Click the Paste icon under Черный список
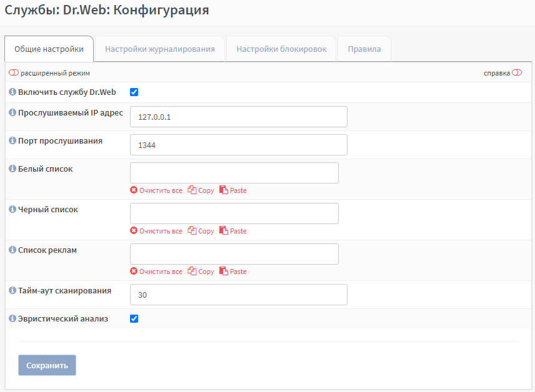This screenshot has height=392, width=535. coord(224,230)
